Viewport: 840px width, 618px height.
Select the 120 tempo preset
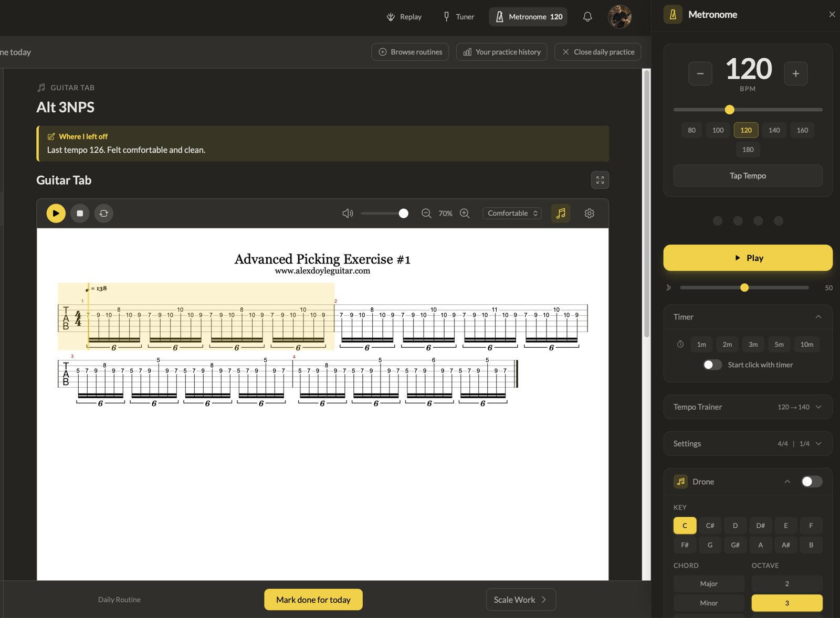(746, 130)
